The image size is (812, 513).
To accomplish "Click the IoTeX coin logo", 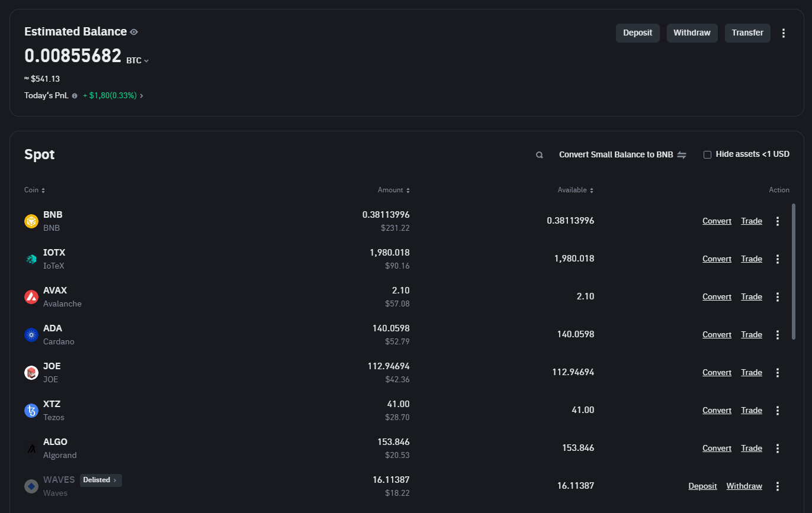I will 31,259.
